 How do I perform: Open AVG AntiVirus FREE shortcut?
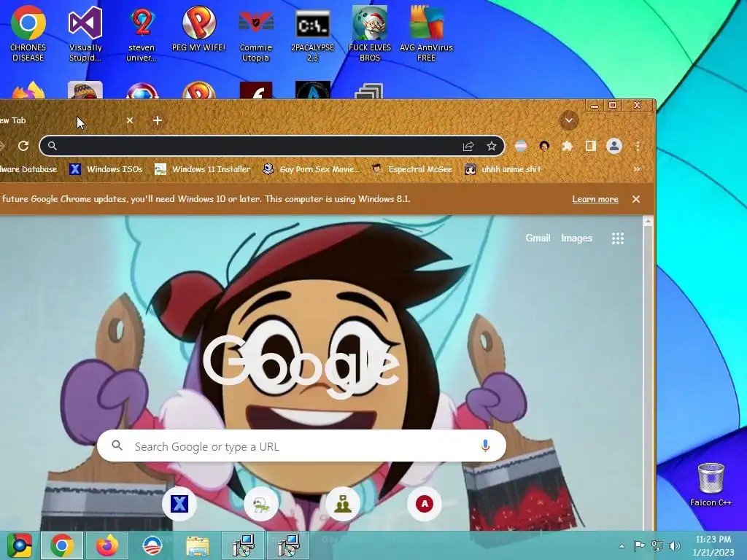pyautogui.click(x=426, y=34)
